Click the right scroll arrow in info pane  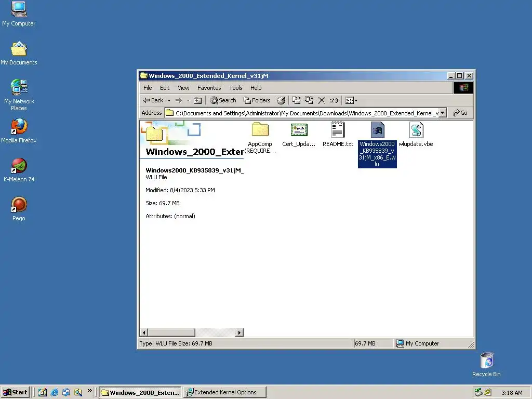240,332
